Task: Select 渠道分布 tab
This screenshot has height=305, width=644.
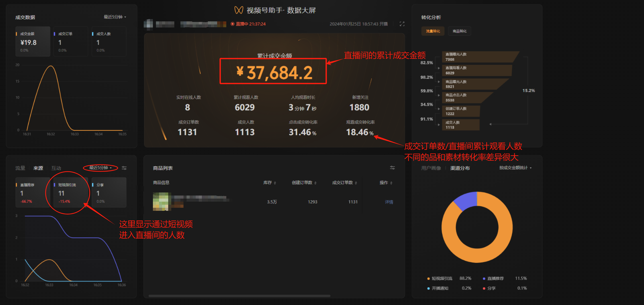Action: 460,168
